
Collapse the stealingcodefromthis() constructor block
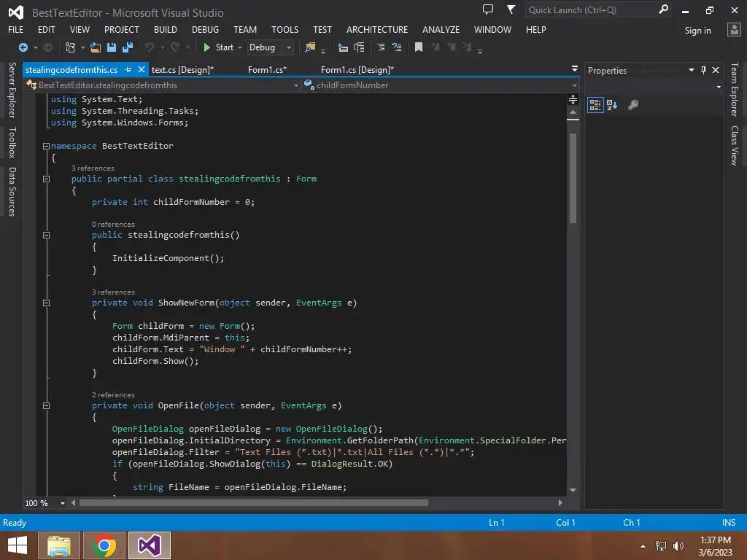coord(46,236)
